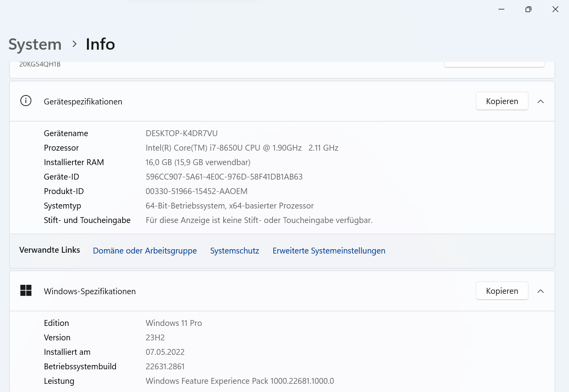Click the Geräte-ID value 596CC907-5A61-4E0C-976D-58F41DB1AB63
Viewport: 569px width, 392px height.
click(x=224, y=177)
